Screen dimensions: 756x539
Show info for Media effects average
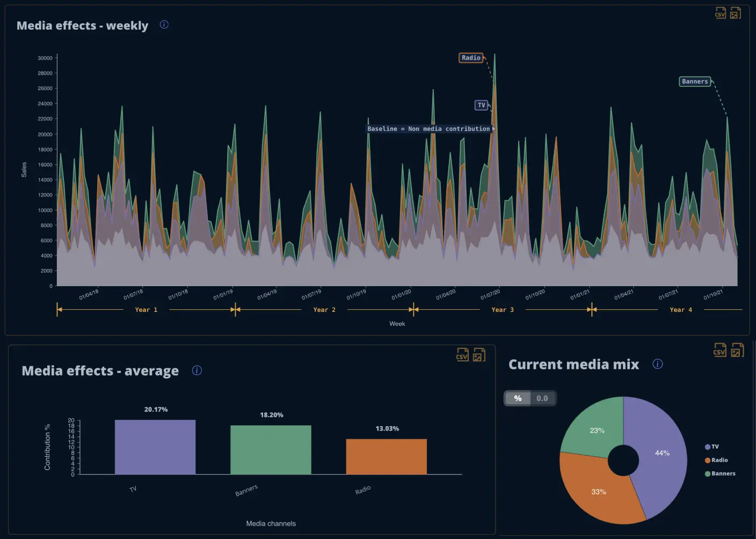197,370
